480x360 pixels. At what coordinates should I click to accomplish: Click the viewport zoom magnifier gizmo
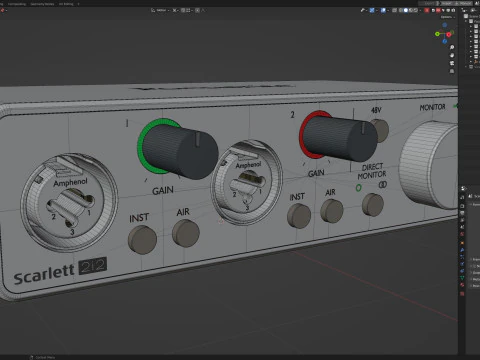452,47
